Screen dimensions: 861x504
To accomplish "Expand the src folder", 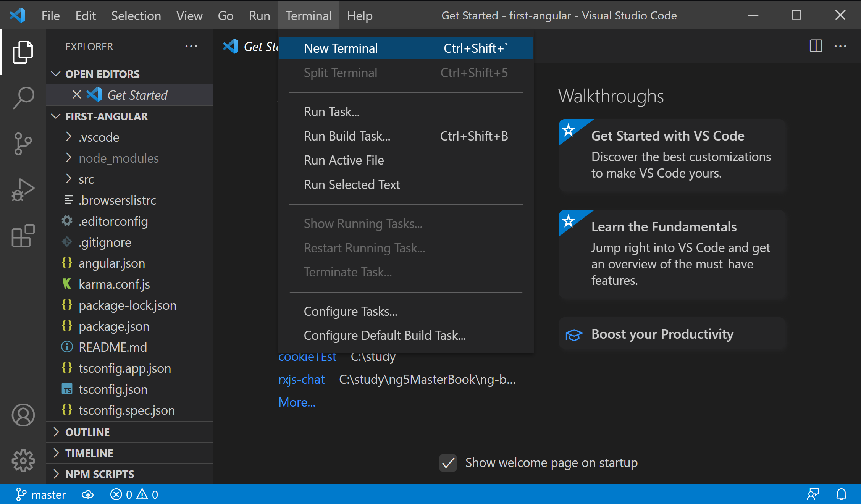I will tap(86, 179).
